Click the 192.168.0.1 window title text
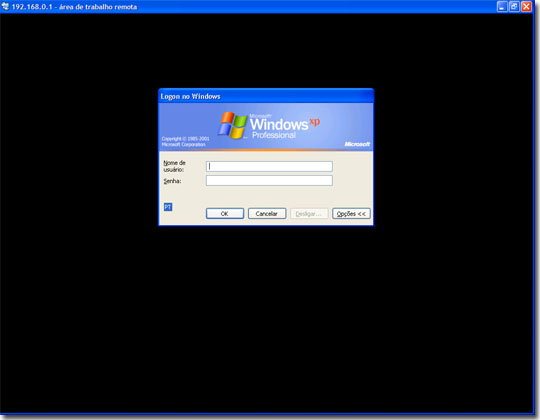 [x=74, y=7]
